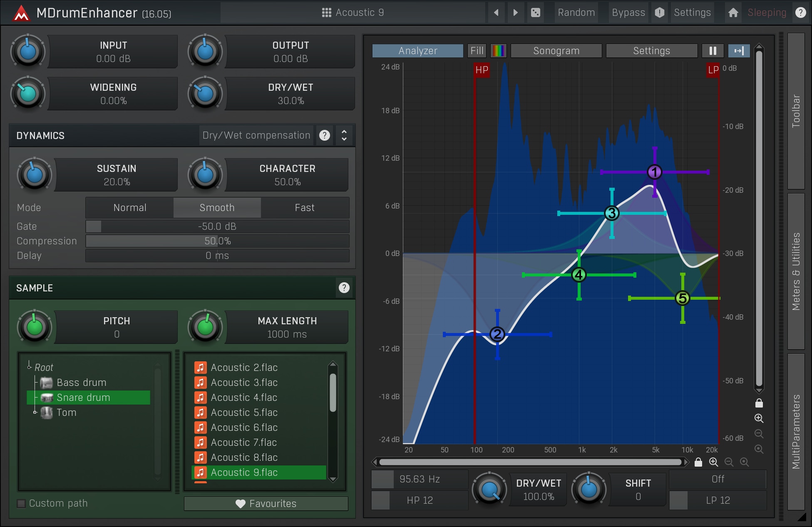Open Dynamics section help icon
812x527 pixels.
(325, 135)
